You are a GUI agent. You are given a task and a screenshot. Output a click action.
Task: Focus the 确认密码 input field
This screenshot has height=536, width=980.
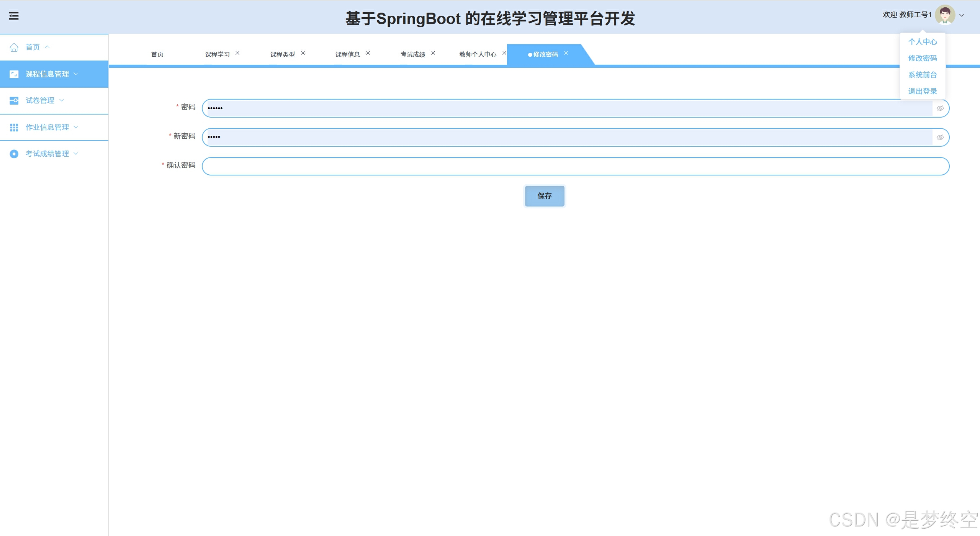(575, 166)
